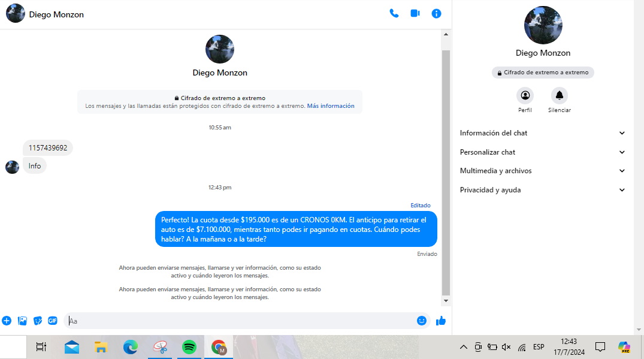This screenshot has width=644, height=359.
Task: Click Diego Monzon avatar in chat header
Action: (x=16, y=14)
